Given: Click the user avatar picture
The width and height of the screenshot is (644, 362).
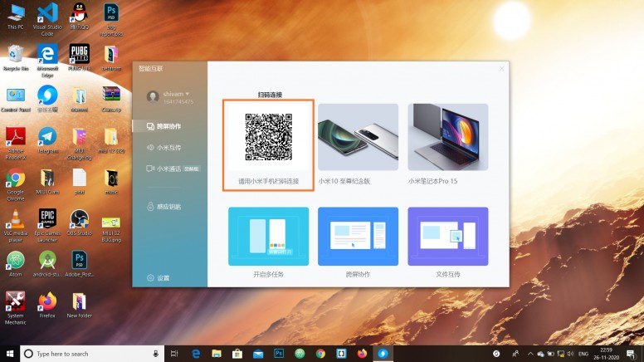Looking at the screenshot, I should point(153,96).
